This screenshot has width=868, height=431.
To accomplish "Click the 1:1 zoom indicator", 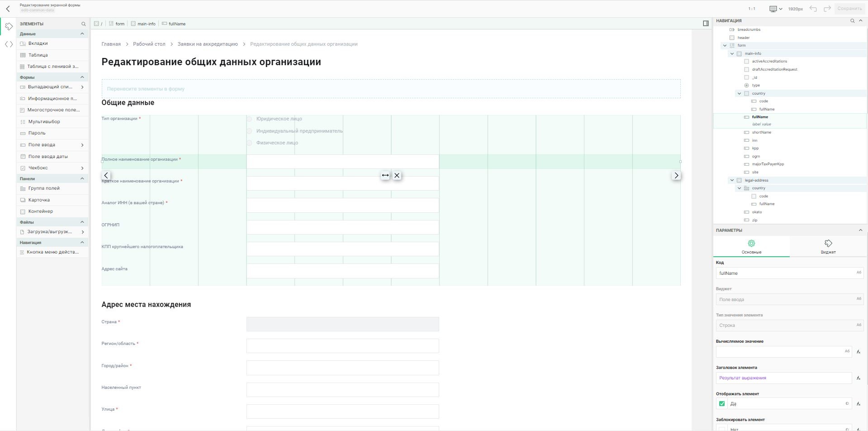I will [x=752, y=9].
